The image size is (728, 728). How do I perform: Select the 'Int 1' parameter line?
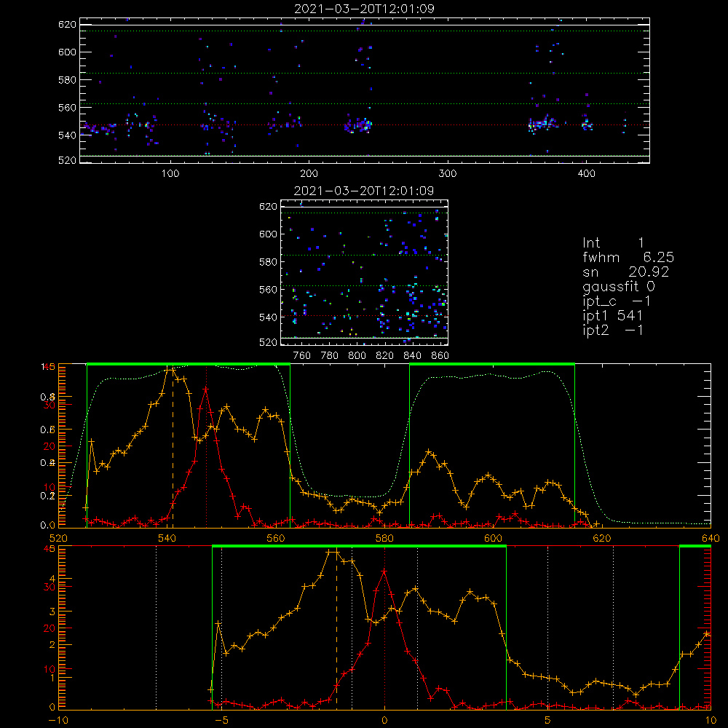pyautogui.click(x=613, y=243)
